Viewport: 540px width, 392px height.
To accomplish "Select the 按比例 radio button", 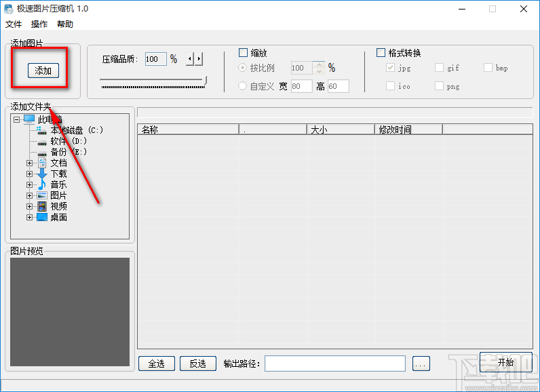I will (242, 67).
